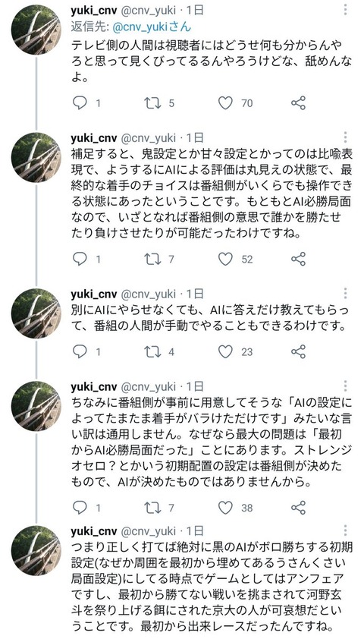
Task: Open more options on first tweet
Action: coord(345,9)
